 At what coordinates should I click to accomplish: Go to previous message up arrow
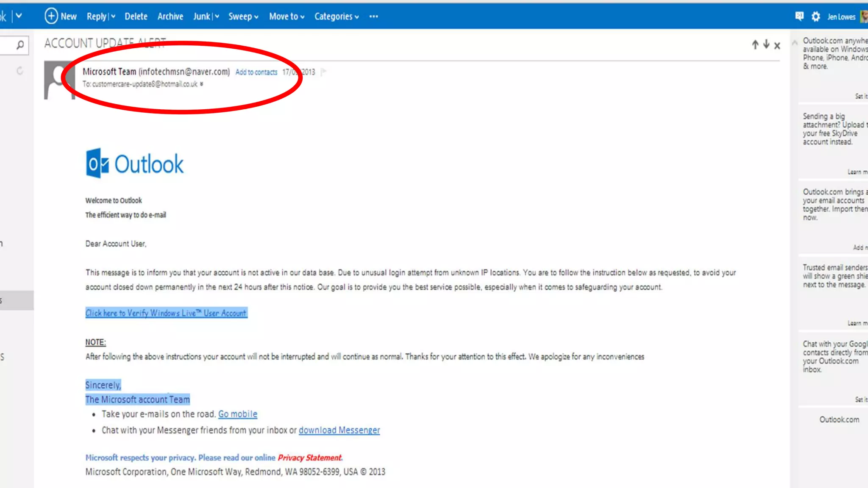point(755,45)
